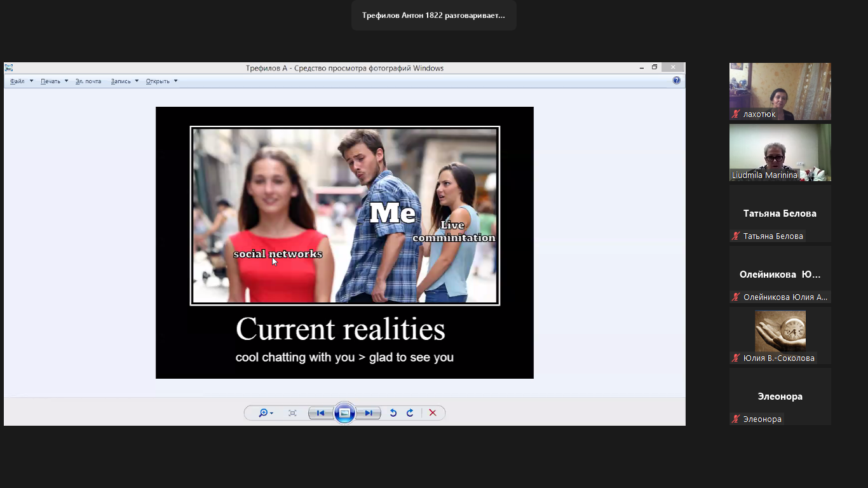
Task: Click the 'Live comminitation' label
Action: click(x=454, y=231)
